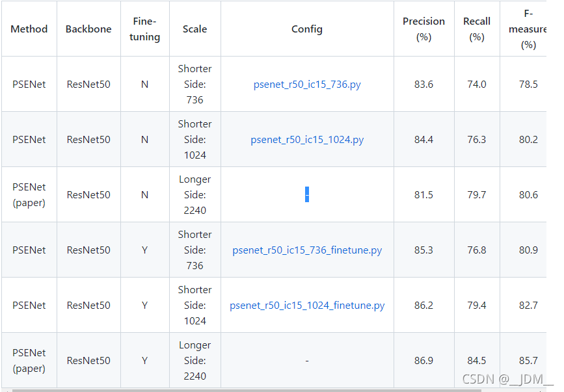The width and height of the screenshot is (564, 392).
Task: Select the 86.2 precision value cell
Action: coord(423,306)
